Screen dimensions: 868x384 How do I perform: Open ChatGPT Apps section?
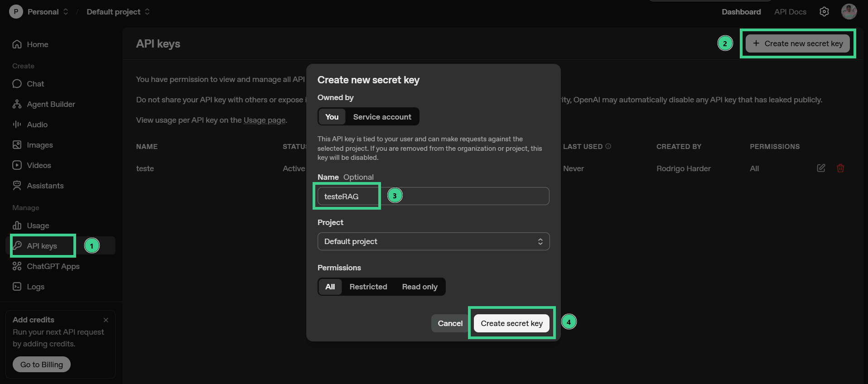(x=46, y=266)
